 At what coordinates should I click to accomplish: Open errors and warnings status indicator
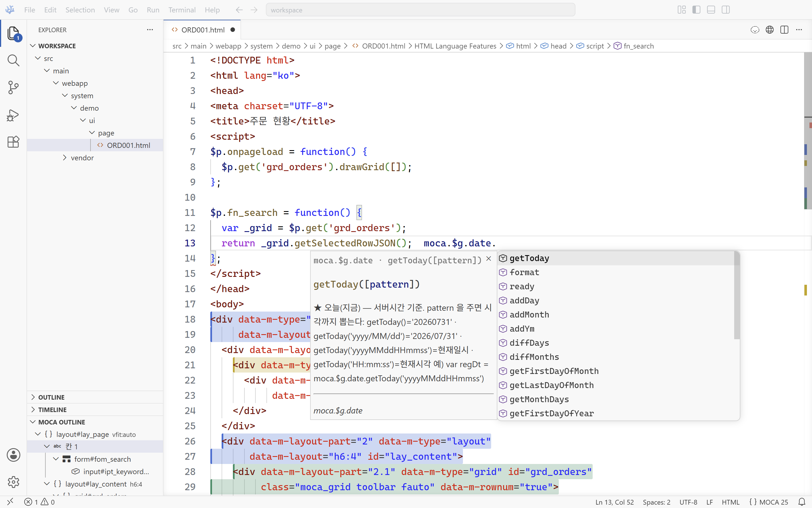pyautogui.click(x=39, y=502)
